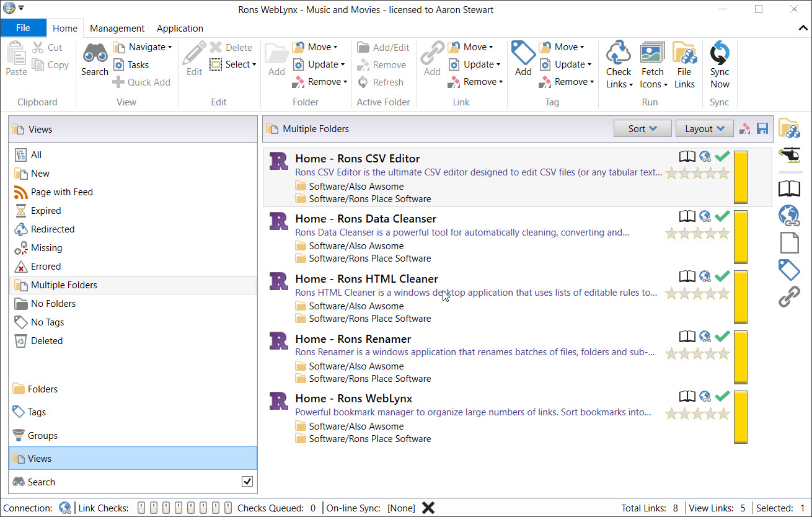
Task: Click the globe icon on Rons Data Cleanser row
Action: [x=705, y=216]
